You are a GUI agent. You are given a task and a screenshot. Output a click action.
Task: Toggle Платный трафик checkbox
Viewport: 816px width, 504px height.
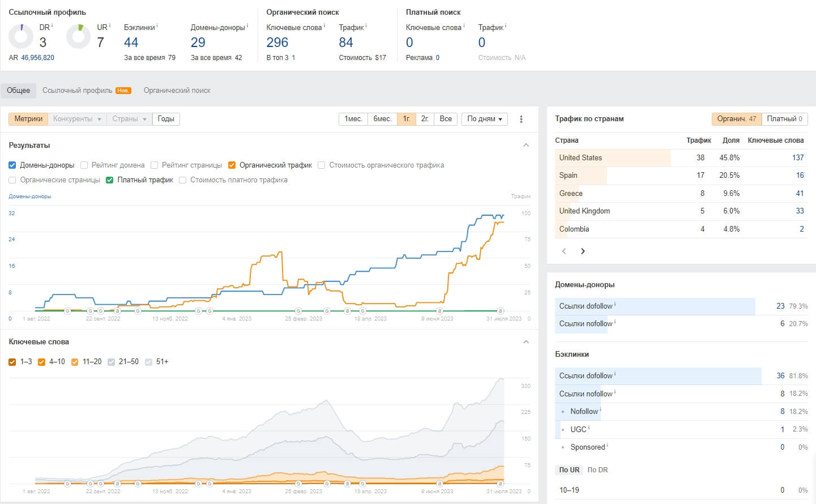pyautogui.click(x=110, y=180)
